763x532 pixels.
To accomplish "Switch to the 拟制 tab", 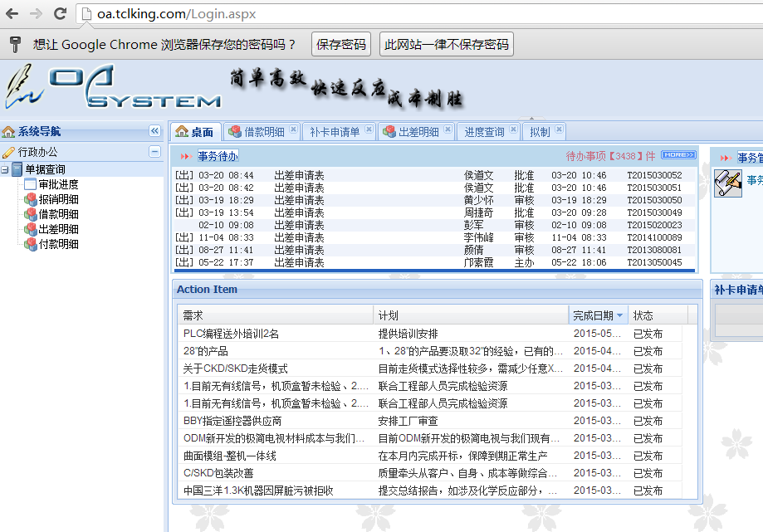I will [x=543, y=132].
